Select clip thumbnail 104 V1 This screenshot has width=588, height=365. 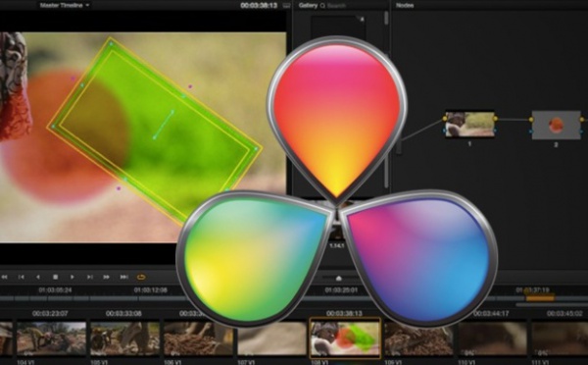51,338
